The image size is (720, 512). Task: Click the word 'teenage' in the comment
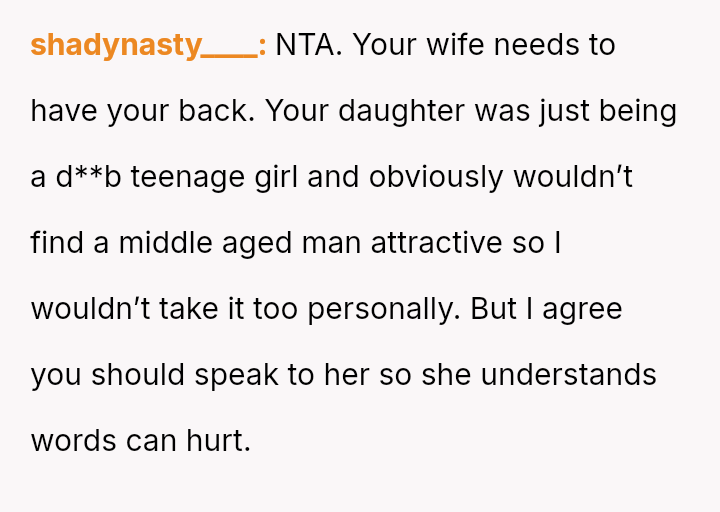183,177
